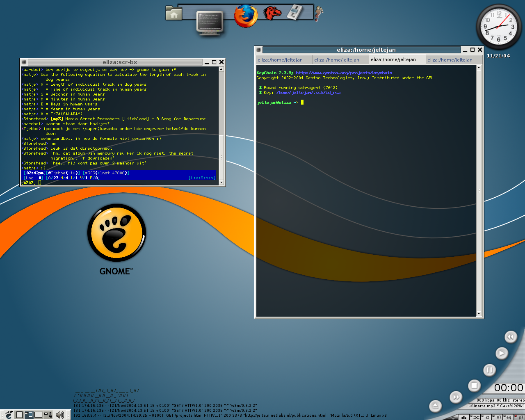Open the speaker volume control applet
Viewport: 525px width, 420px height.
coord(60,415)
